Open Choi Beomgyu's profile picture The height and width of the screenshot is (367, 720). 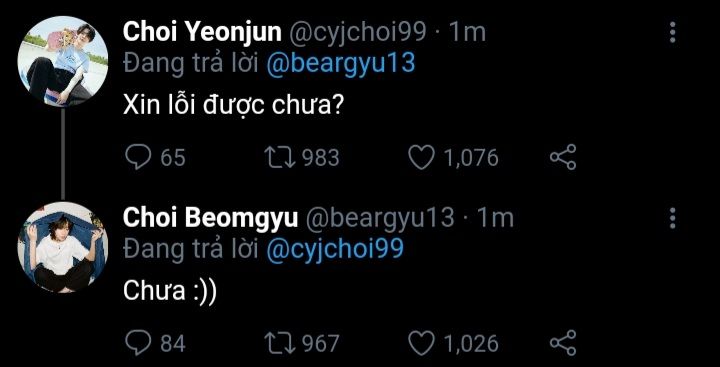63,248
